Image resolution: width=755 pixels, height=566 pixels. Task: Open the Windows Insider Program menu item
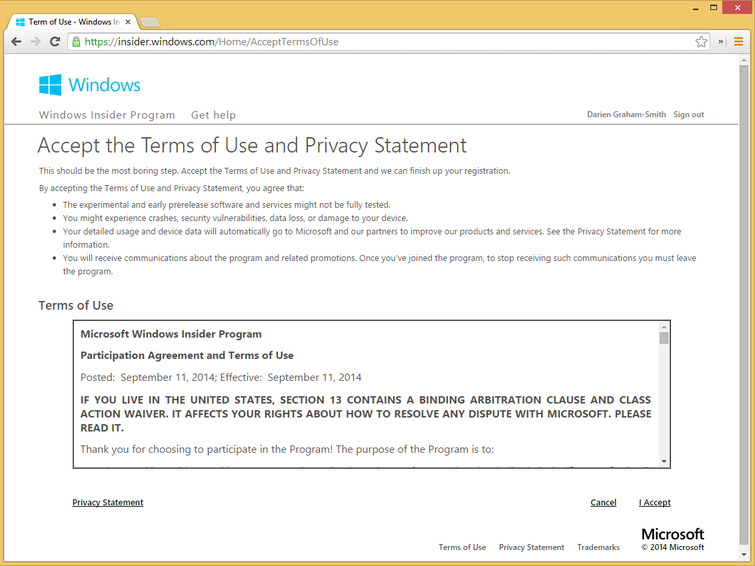[107, 115]
